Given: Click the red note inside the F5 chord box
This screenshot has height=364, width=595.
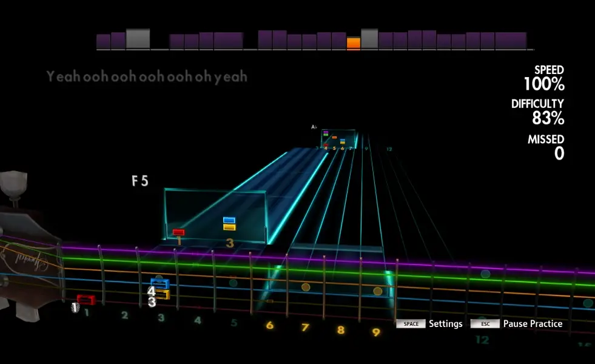Looking at the screenshot, I should point(178,232).
